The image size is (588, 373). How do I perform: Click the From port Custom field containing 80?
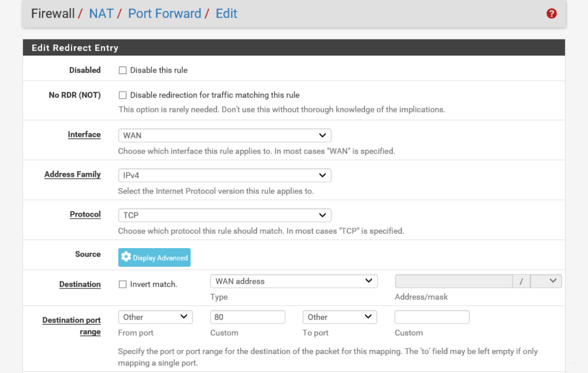pos(248,317)
